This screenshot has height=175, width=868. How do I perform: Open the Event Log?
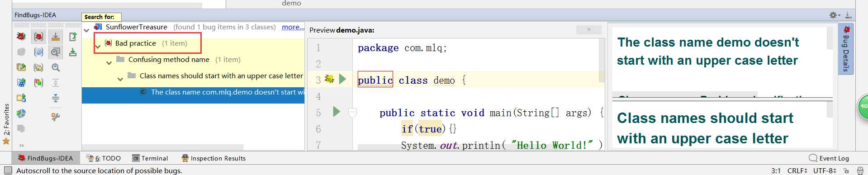[x=829, y=158]
